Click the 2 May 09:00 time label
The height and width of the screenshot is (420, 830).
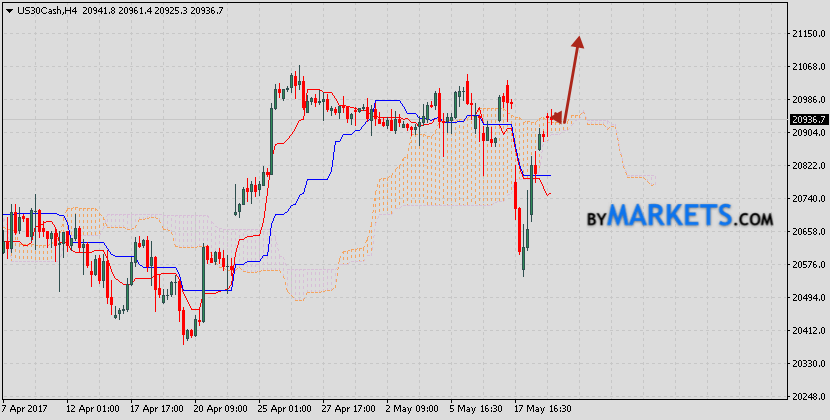point(414,410)
